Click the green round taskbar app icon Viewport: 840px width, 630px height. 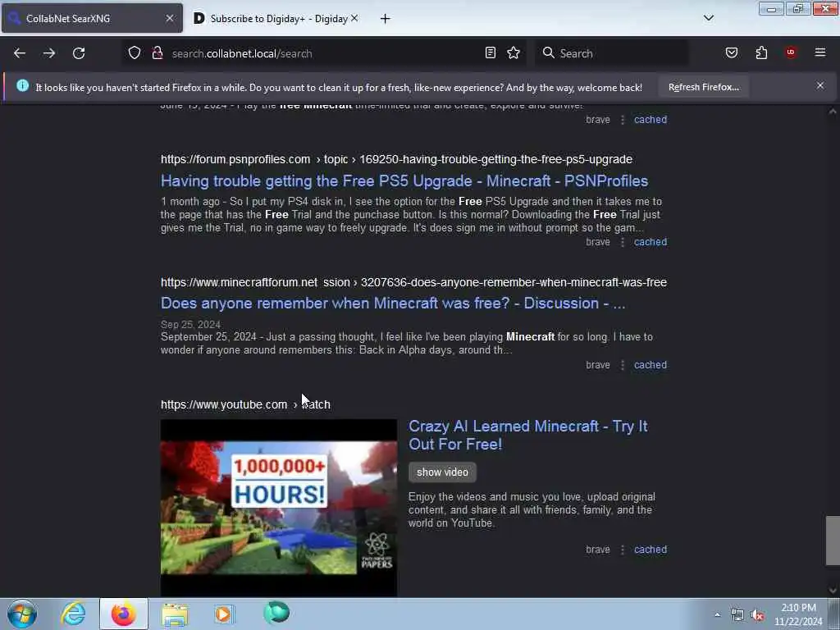pos(276,613)
